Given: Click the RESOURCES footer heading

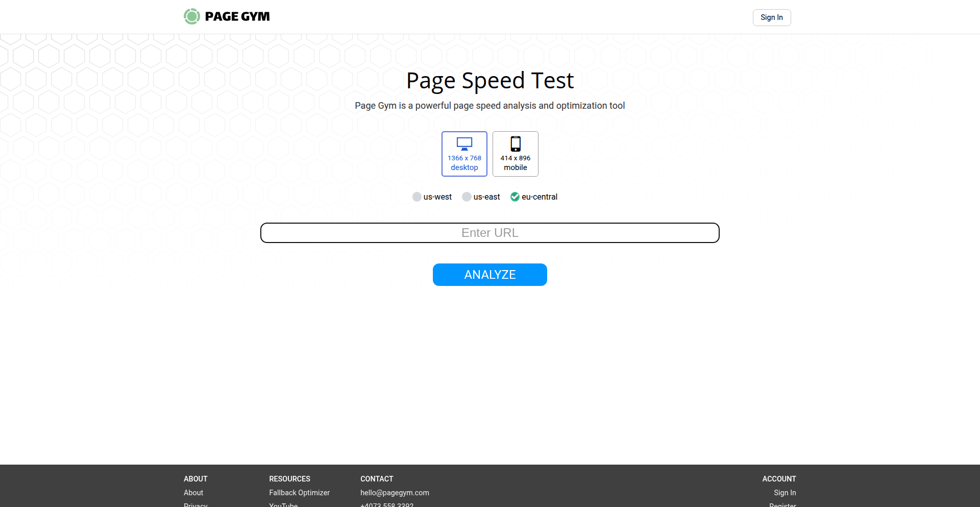Looking at the screenshot, I should pyautogui.click(x=290, y=479).
